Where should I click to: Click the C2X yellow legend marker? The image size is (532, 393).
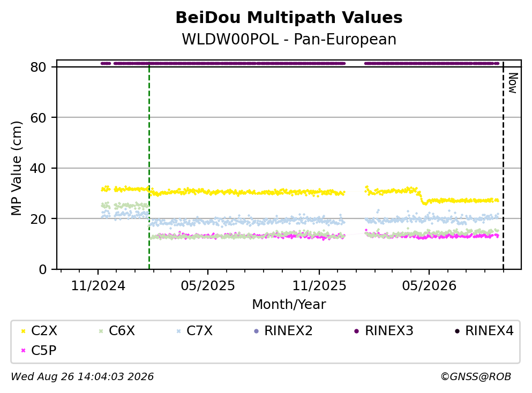(23, 331)
